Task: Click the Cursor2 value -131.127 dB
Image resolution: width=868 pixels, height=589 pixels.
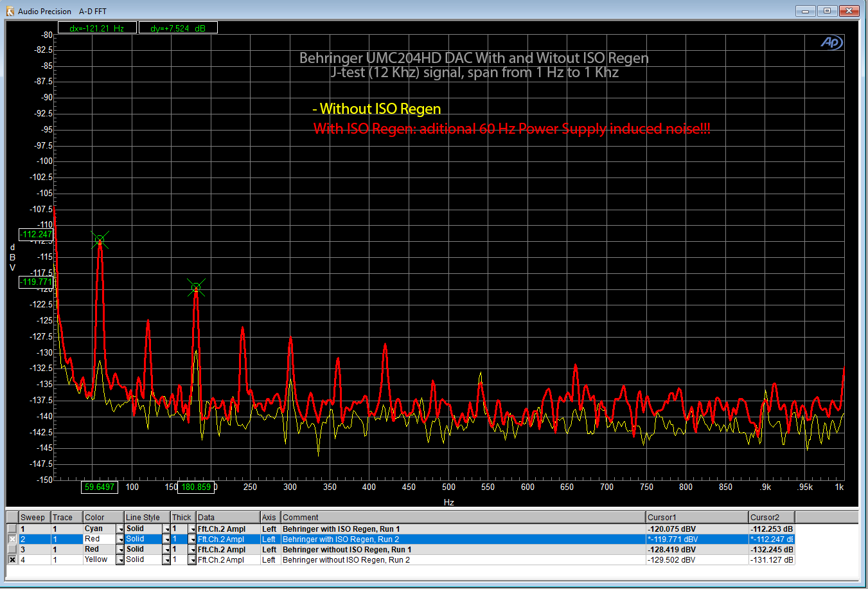Action: coord(772,560)
